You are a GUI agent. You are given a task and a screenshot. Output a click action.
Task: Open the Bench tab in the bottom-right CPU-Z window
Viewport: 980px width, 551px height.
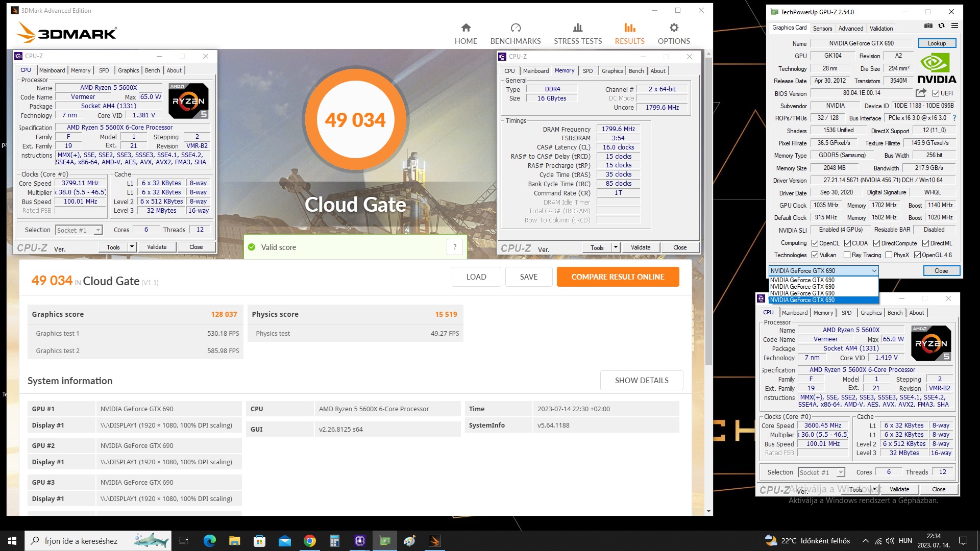point(895,313)
